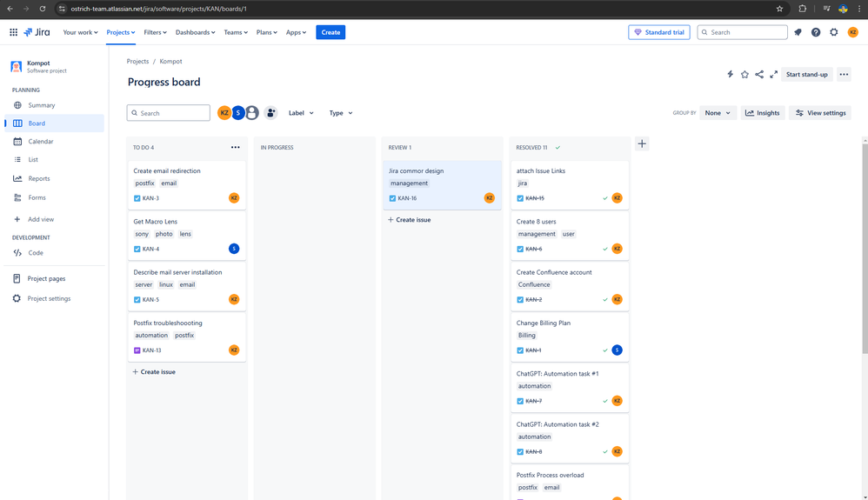Open the board more actions menu
This screenshot has width=868, height=500.
(x=844, y=74)
